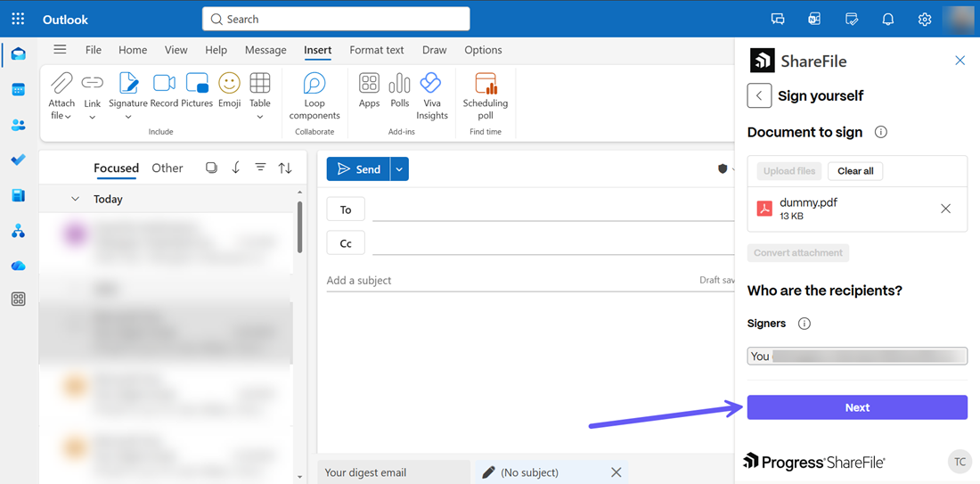The image size is (980, 484).
Task: Click the message list scrollbar
Action: coord(300,226)
